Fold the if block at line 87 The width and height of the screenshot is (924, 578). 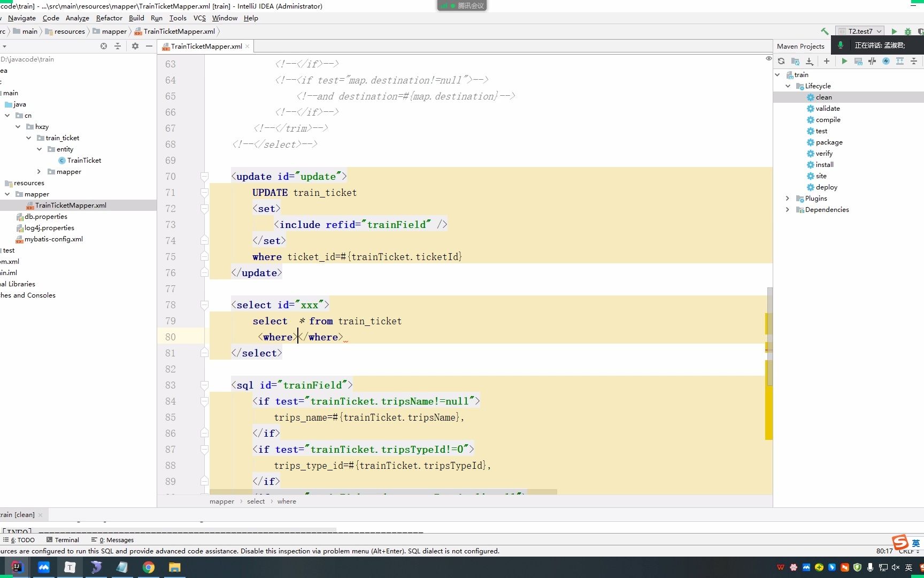(x=204, y=450)
